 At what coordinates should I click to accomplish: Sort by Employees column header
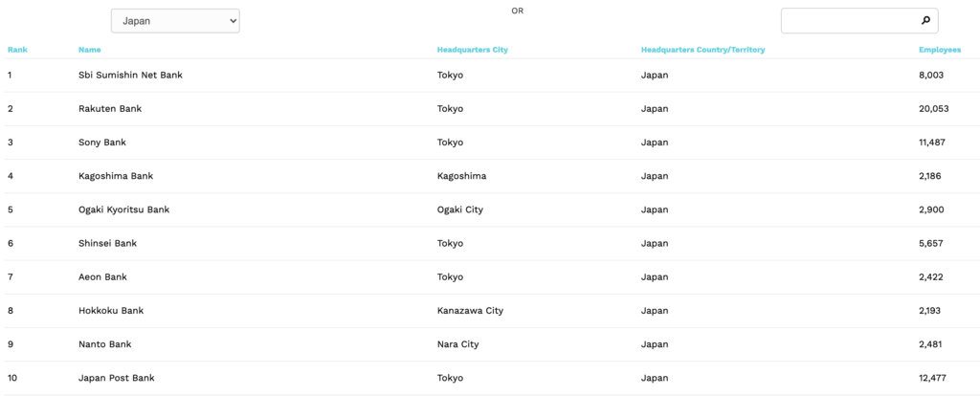[x=940, y=50]
